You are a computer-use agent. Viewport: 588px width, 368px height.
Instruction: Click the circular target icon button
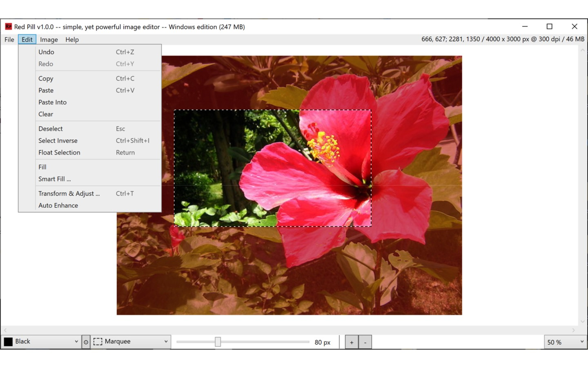[86, 342]
